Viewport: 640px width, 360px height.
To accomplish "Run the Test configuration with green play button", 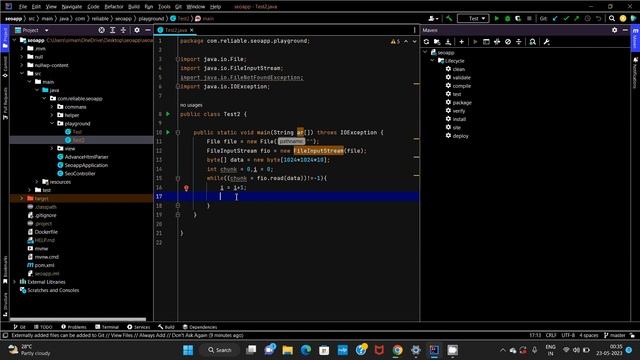I will 497,18.
